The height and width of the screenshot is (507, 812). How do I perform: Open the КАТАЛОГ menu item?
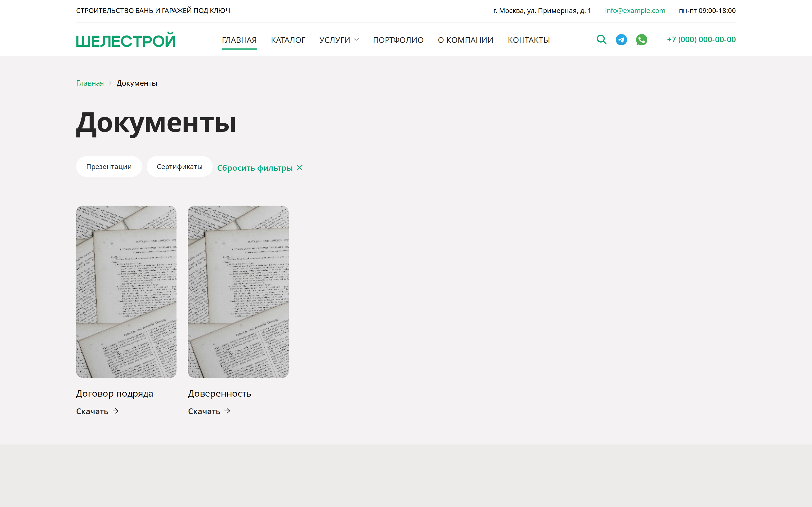tap(288, 40)
